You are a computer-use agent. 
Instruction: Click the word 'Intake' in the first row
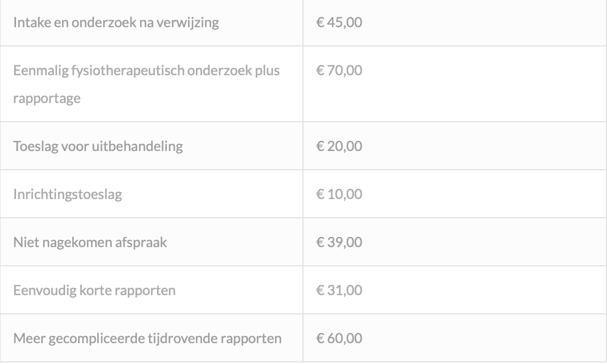tap(29, 23)
